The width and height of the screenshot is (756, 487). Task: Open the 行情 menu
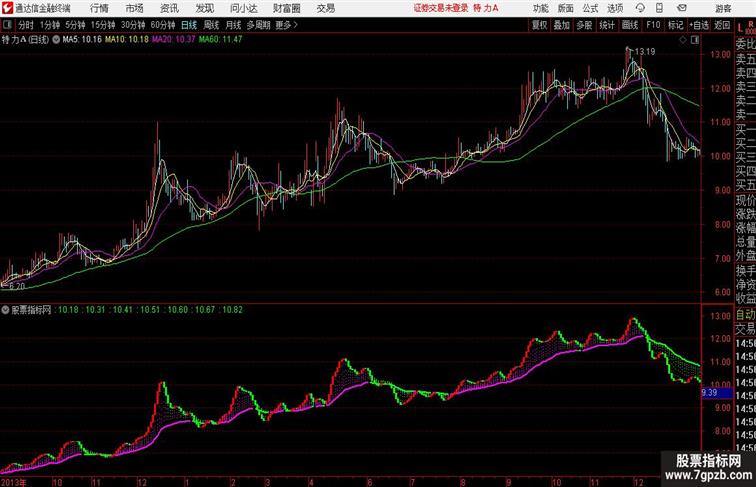click(x=99, y=8)
